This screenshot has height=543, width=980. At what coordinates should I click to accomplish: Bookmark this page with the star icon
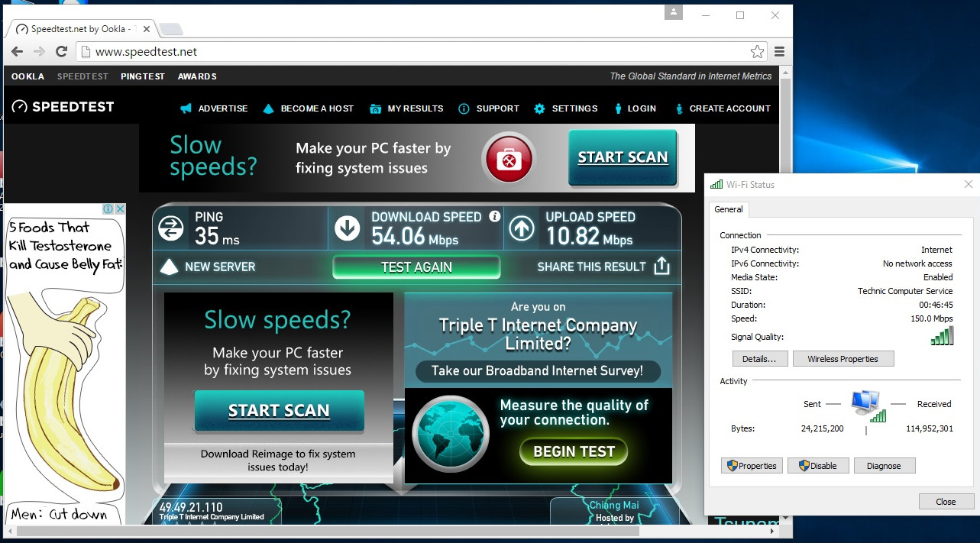tap(757, 52)
